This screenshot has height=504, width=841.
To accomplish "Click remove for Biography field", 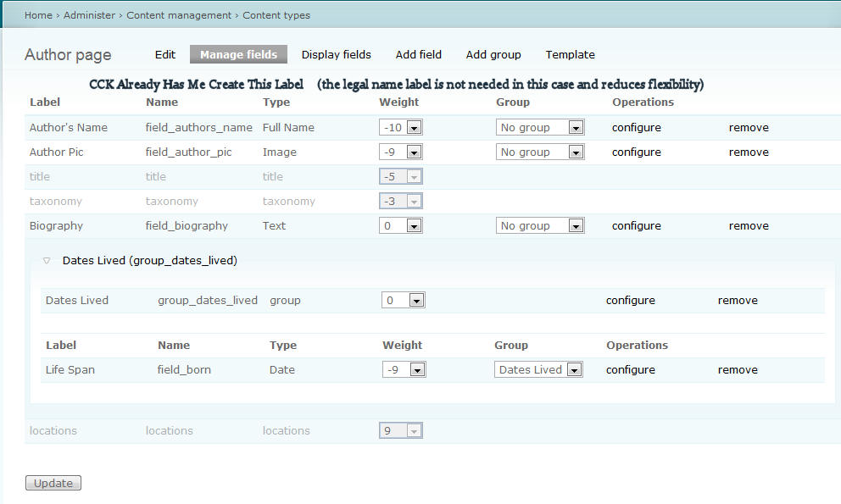I will click(749, 225).
